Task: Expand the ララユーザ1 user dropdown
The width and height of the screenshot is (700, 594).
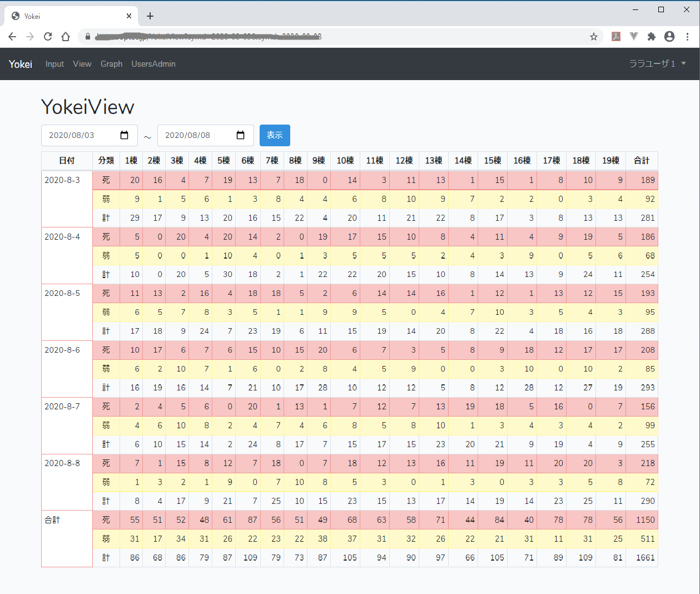Action: click(x=657, y=64)
